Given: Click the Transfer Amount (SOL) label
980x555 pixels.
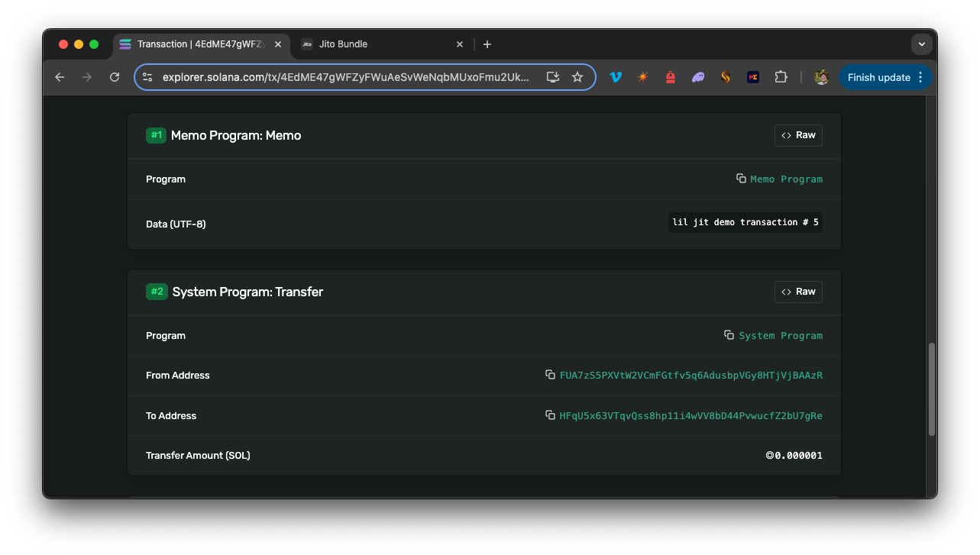Looking at the screenshot, I should [x=198, y=456].
